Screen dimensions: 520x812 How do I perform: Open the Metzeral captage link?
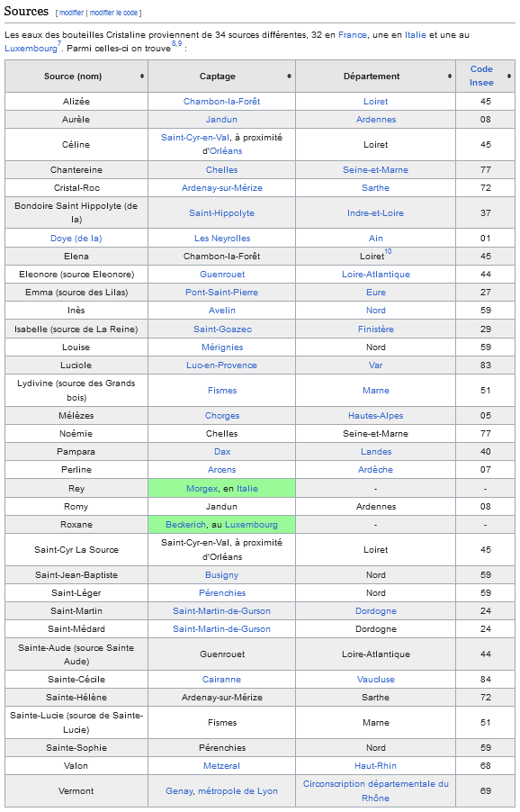pyautogui.click(x=221, y=765)
